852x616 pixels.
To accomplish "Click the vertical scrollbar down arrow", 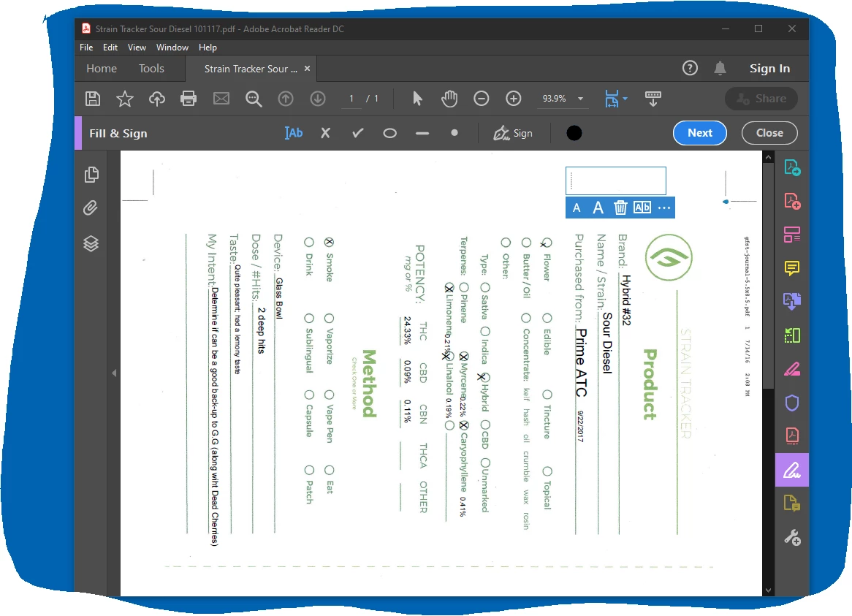I will 768,590.
